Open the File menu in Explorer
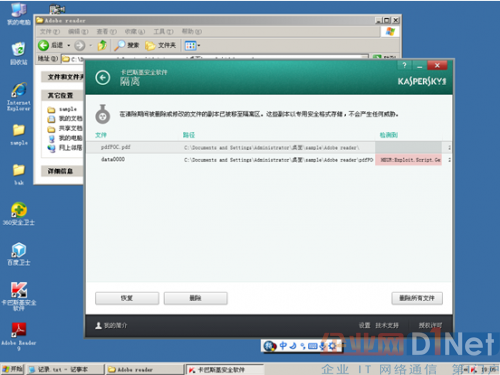 click(50, 31)
